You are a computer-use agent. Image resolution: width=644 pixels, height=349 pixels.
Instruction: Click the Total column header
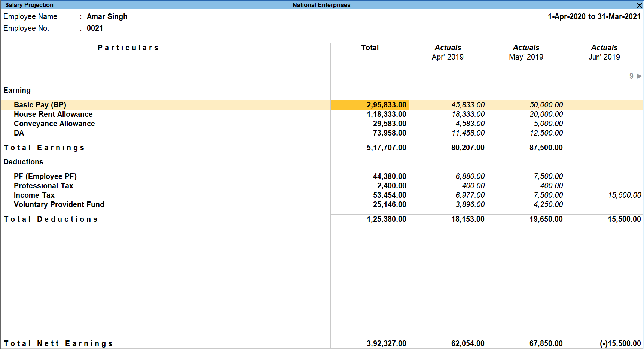click(370, 48)
